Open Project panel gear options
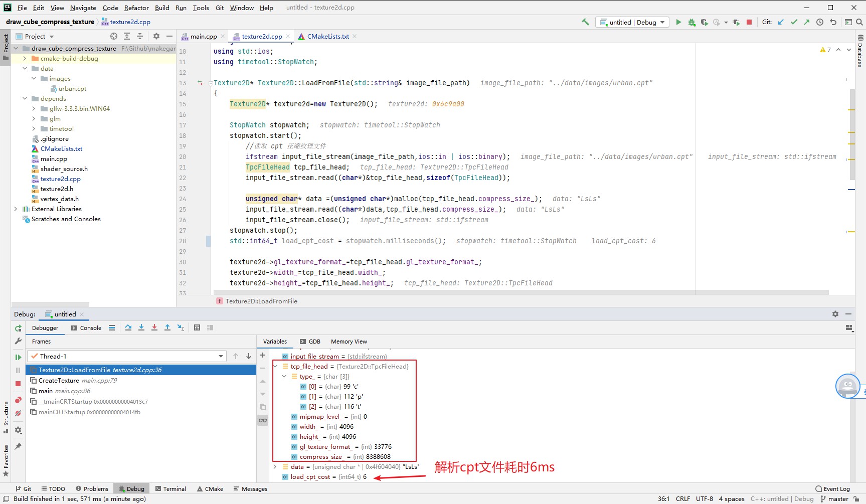866x504 pixels. 156,36
